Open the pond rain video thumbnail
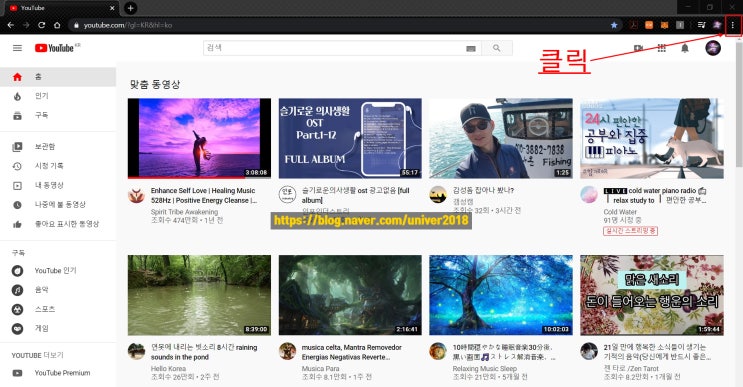743x387 pixels. [199, 295]
